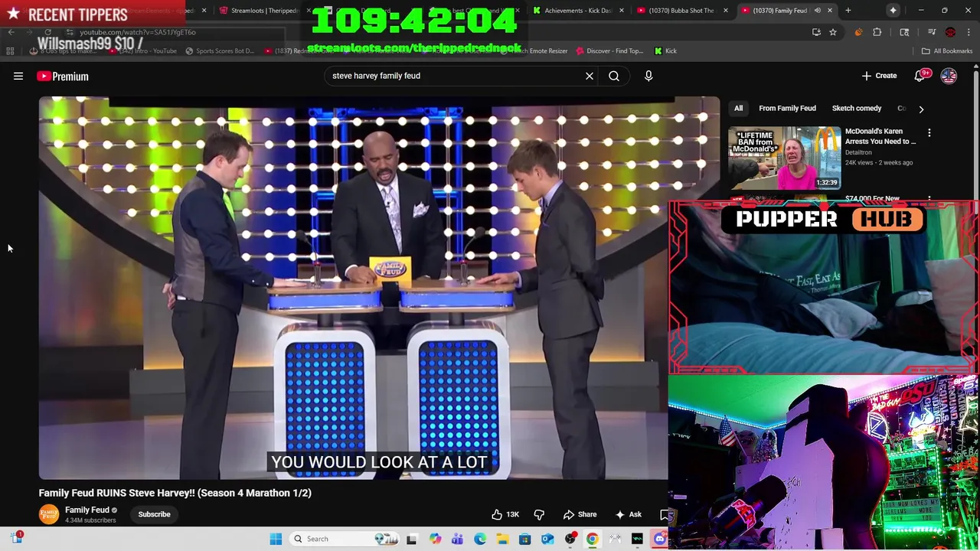Open the Discover - Find Top bookmark
Viewport: 980px width, 551px height.
(609, 51)
